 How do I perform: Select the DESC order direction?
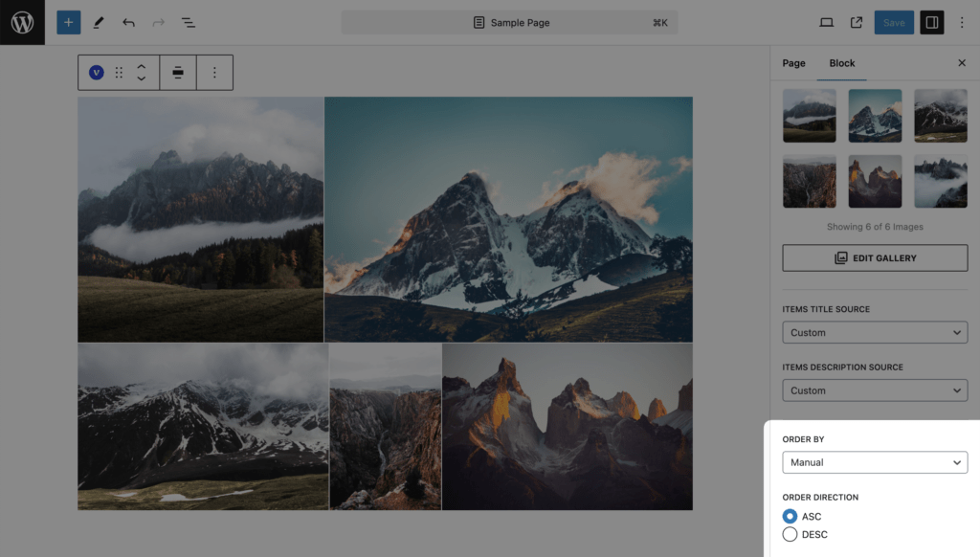click(790, 534)
